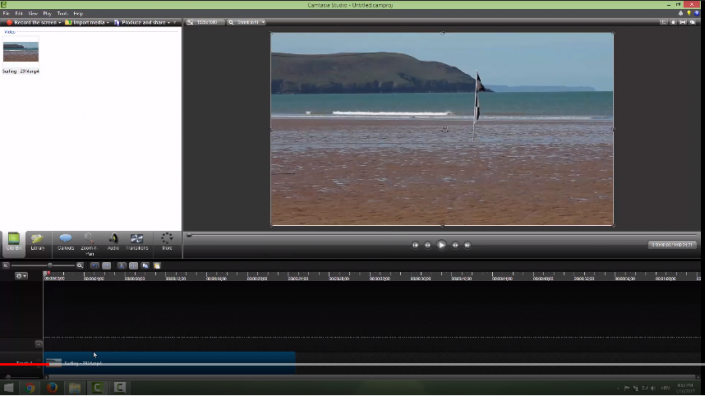Image resolution: width=705 pixels, height=396 pixels.
Task: Click the timeline zoom out icon
Action: coord(6,266)
